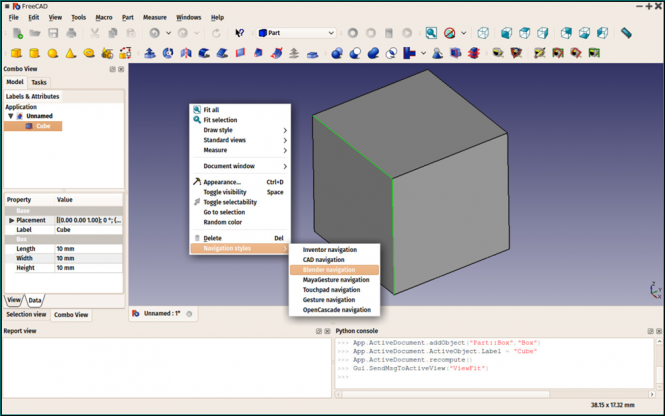Click the What's This help cursor icon
Viewport: 665px width, 416px height.
pos(240,33)
